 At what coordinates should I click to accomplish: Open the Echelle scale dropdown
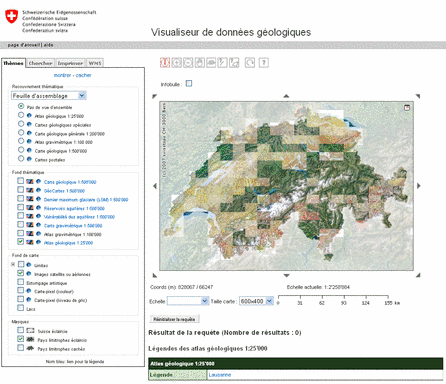click(188, 301)
